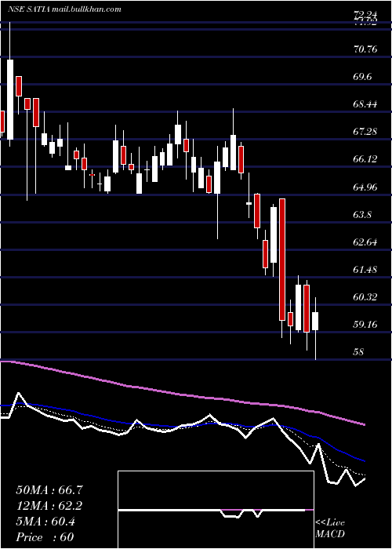392x549 pixels.
Task: Click the 'Price : 60' reading
Action: [45, 537]
